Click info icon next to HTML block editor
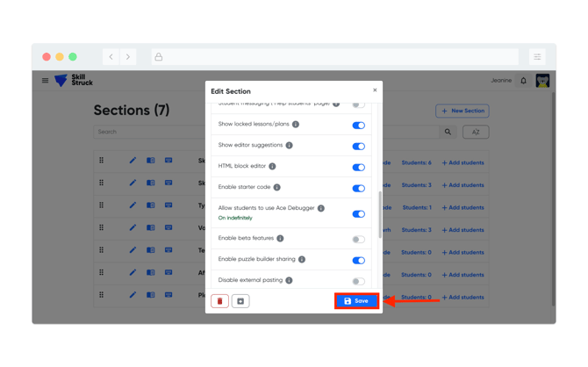588x367 pixels. coord(272,166)
